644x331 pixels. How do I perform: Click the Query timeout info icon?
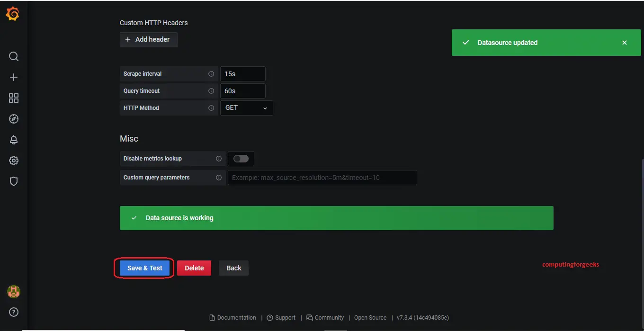coord(211,90)
